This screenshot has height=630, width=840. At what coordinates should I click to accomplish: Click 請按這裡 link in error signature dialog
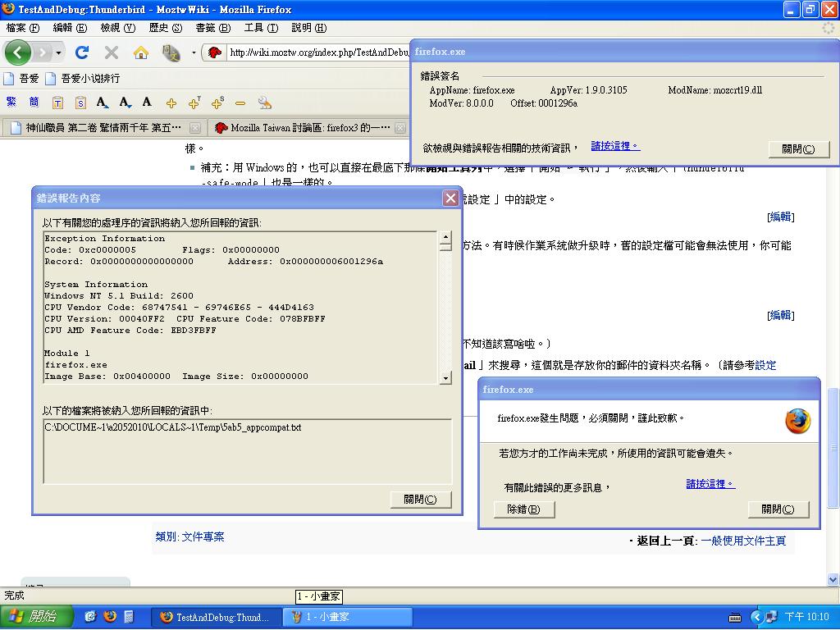click(614, 146)
